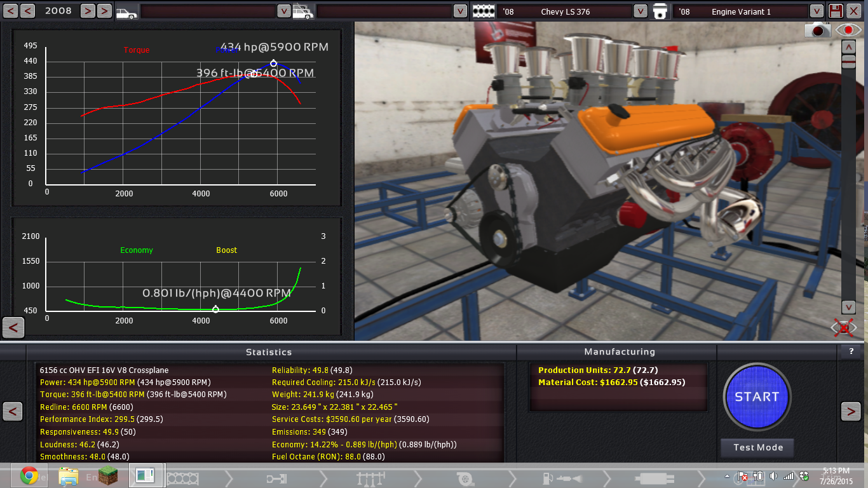The image size is (868, 488).
Task: Click the car model icon in top bar
Action: click(126, 11)
